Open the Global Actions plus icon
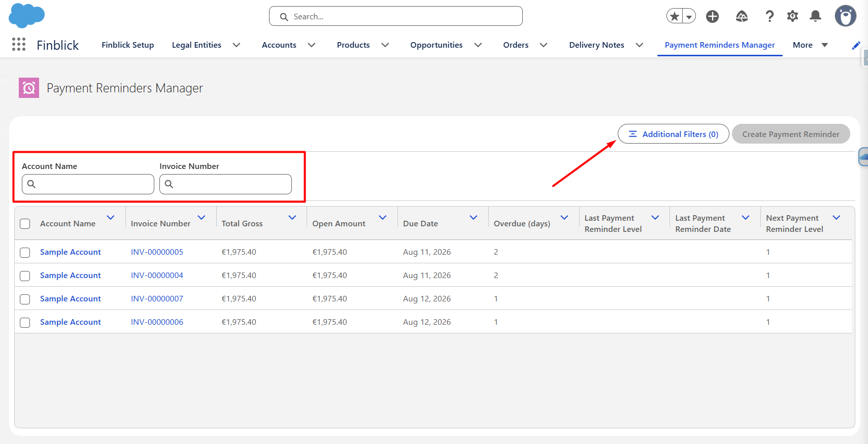 pos(713,16)
